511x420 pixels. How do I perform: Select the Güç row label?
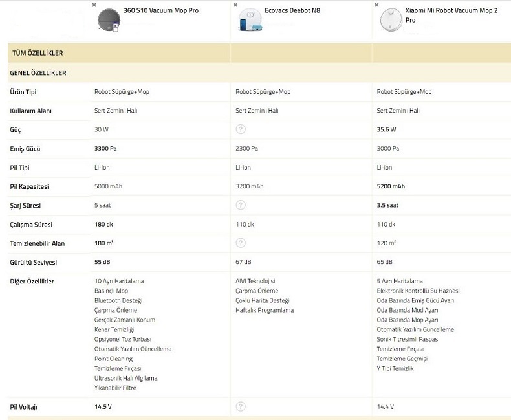(x=16, y=130)
